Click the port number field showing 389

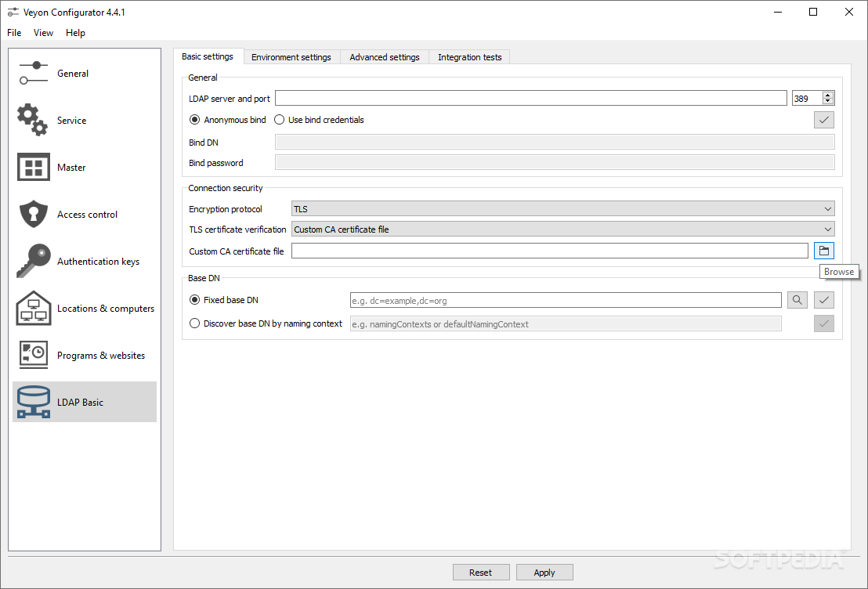point(807,98)
